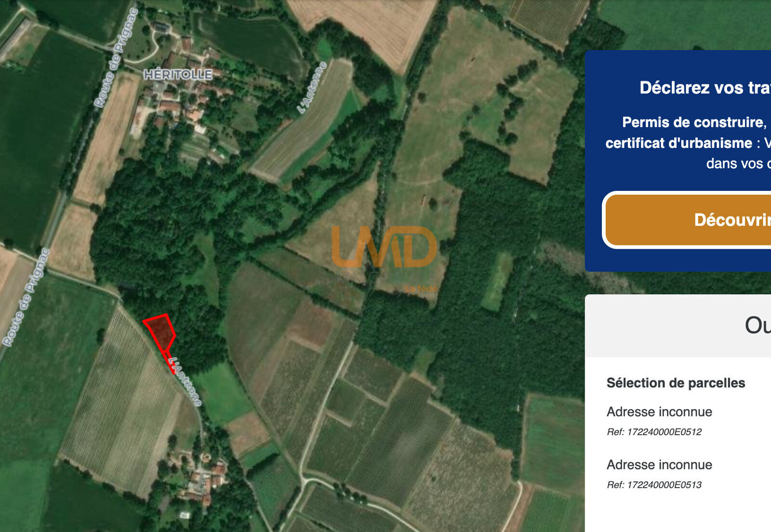This screenshot has height=532, width=771.
Task: Click the orange LMD watermark logo
Action: [x=384, y=247]
